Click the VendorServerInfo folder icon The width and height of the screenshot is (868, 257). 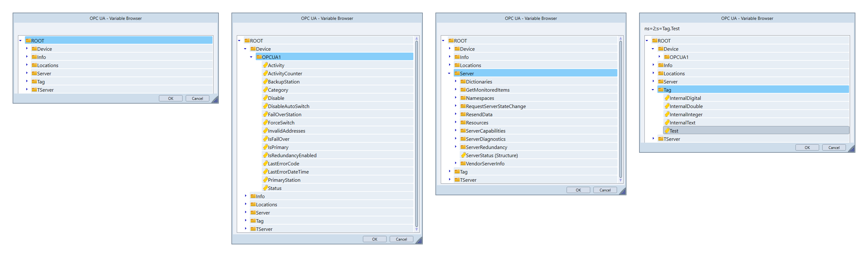(463, 163)
